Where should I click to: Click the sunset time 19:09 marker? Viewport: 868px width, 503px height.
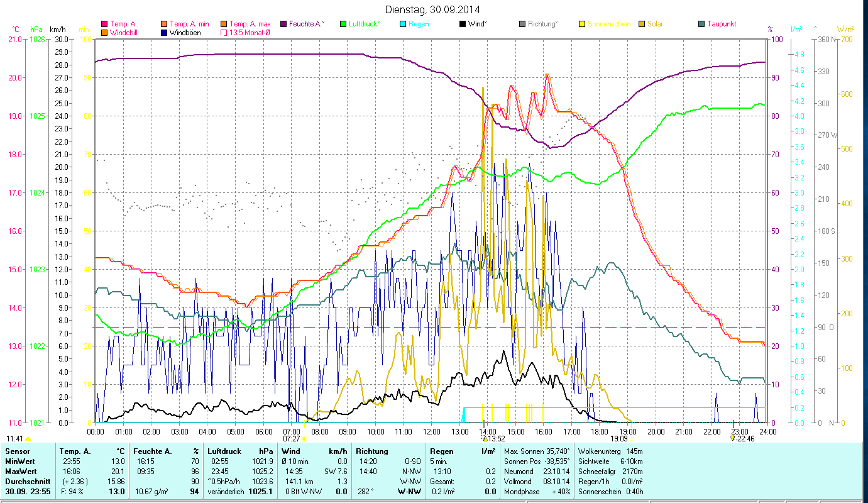(x=620, y=439)
